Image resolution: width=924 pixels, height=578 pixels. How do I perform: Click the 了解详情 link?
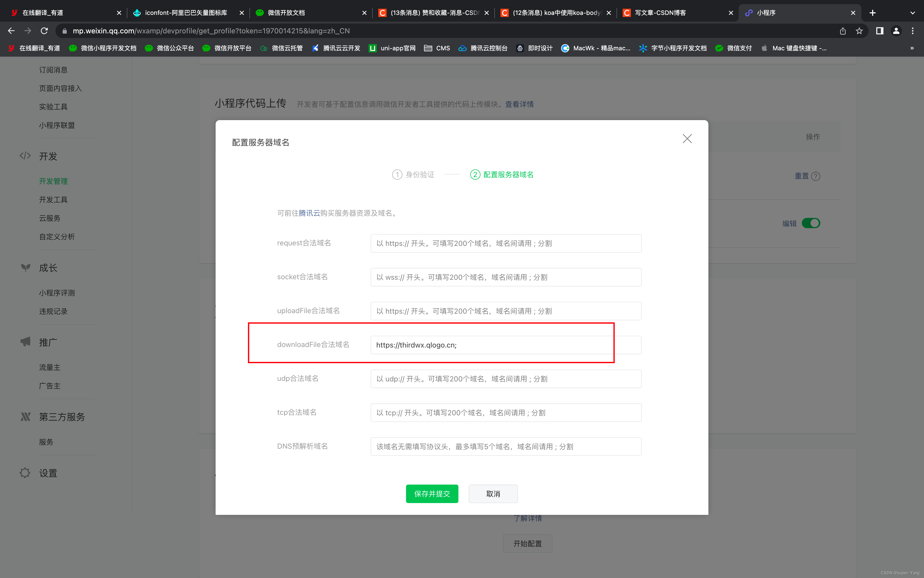[x=527, y=518]
